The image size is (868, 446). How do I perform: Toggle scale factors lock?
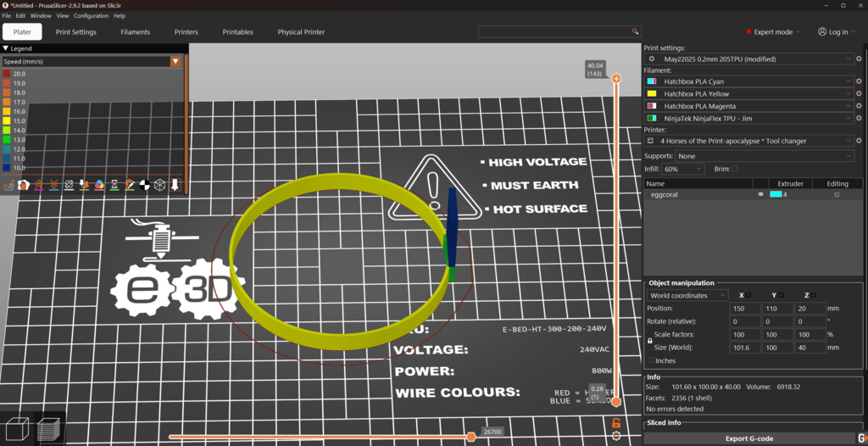coord(650,342)
